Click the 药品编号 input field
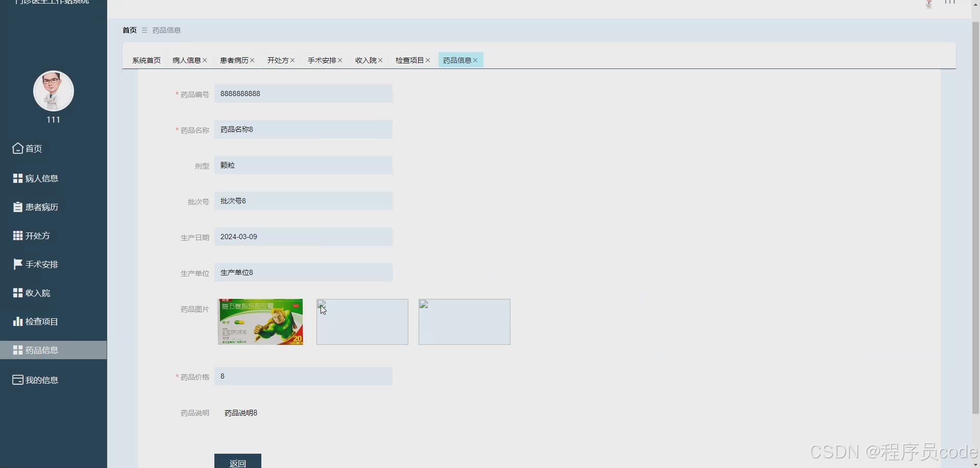This screenshot has height=468, width=980. point(304,93)
